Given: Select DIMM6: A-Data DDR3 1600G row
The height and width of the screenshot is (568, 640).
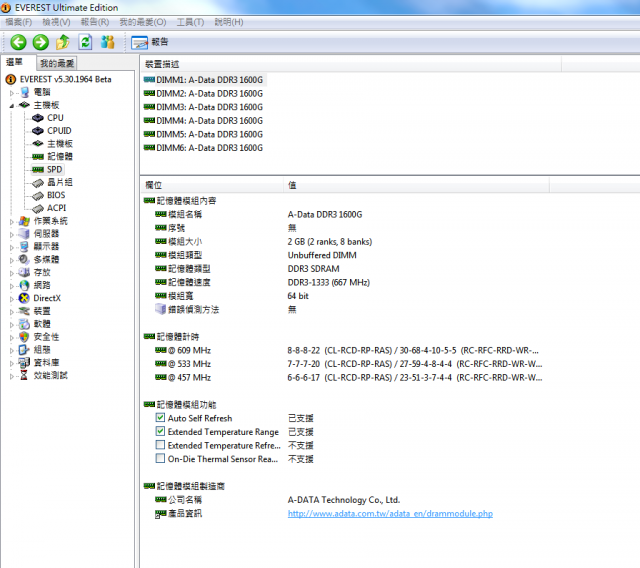Looking at the screenshot, I should pyautogui.click(x=204, y=148).
